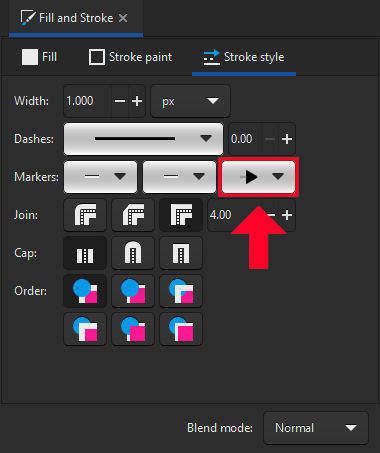Open the end marker dropdown with arrow
The height and width of the screenshot is (453, 380).
(x=258, y=177)
